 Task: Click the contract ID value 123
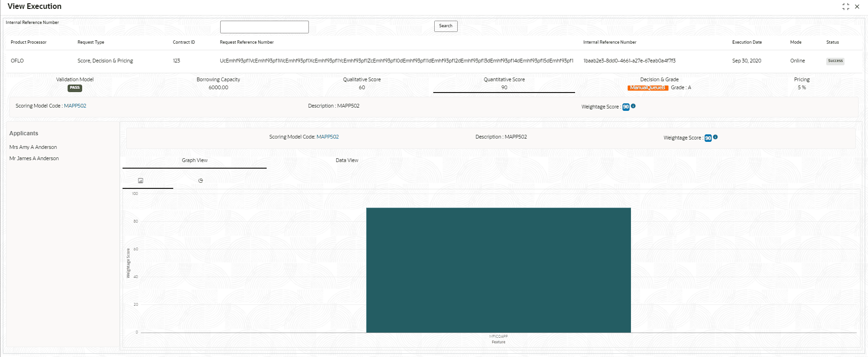177,61
